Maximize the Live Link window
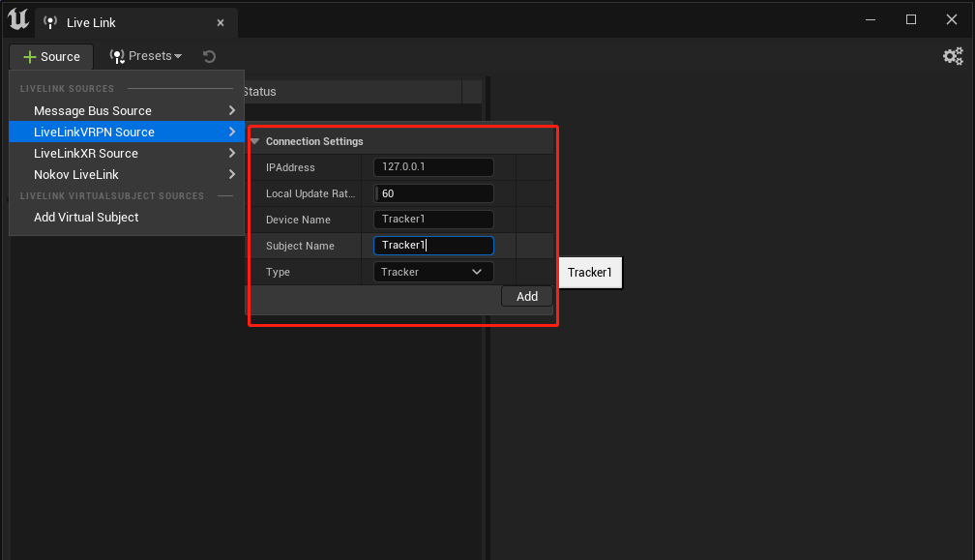 pyautogui.click(x=911, y=19)
